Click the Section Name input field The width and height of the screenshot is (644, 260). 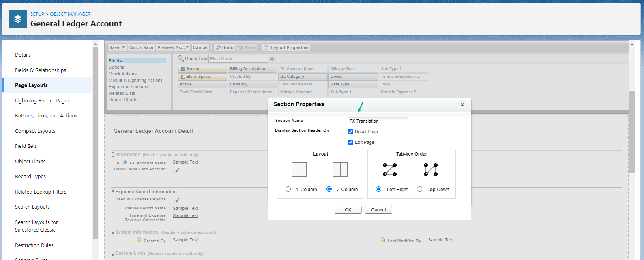click(378, 121)
